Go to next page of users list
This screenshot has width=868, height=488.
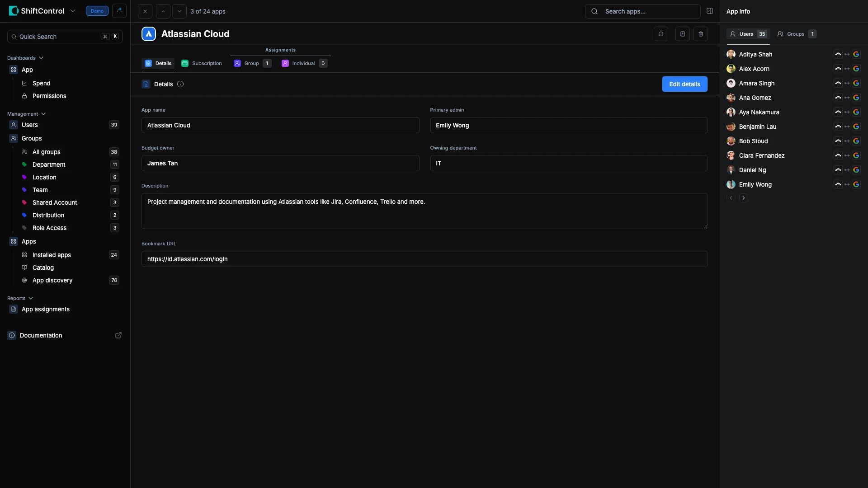[743, 198]
